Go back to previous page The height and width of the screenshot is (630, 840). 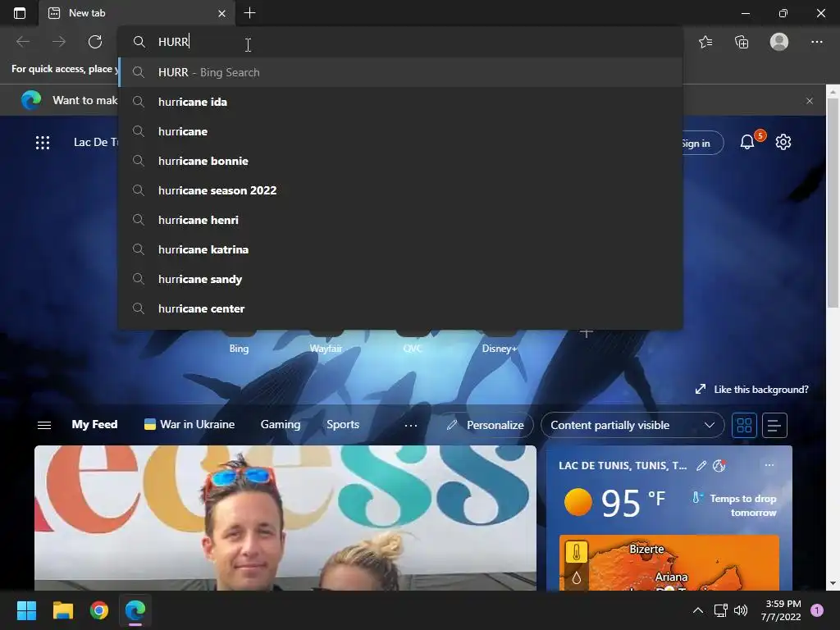tap(22, 42)
